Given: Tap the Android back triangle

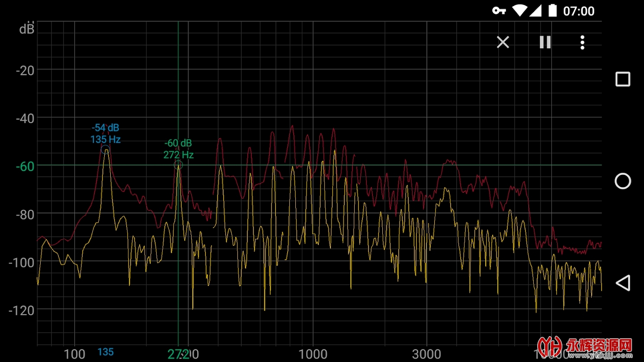Looking at the screenshot, I should [622, 283].
